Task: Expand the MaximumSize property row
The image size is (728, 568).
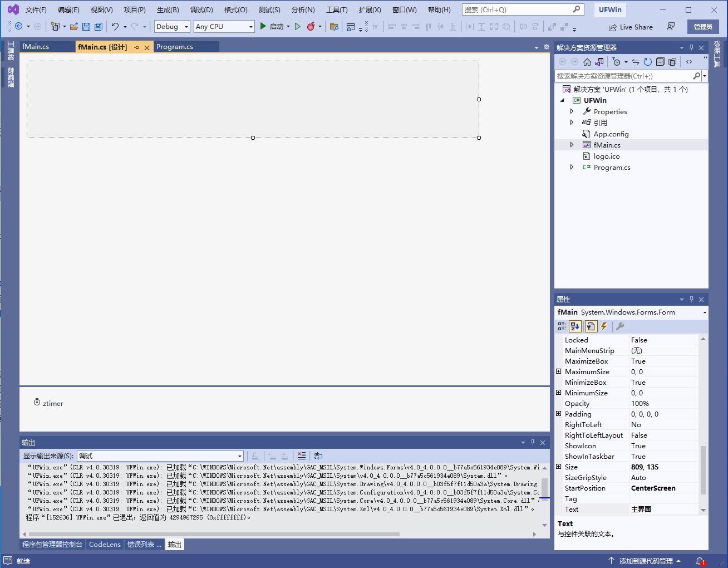Action: (558, 371)
